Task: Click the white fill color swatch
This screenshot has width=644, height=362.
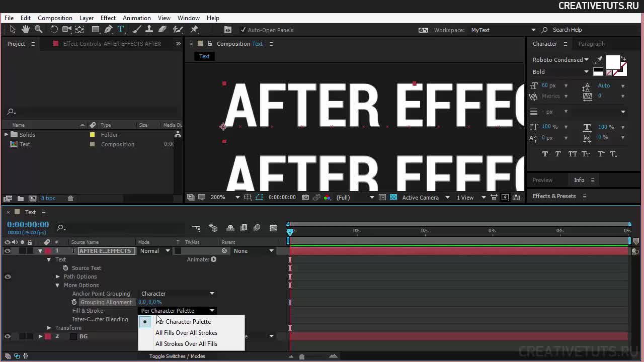Action: click(x=613, y=63)
